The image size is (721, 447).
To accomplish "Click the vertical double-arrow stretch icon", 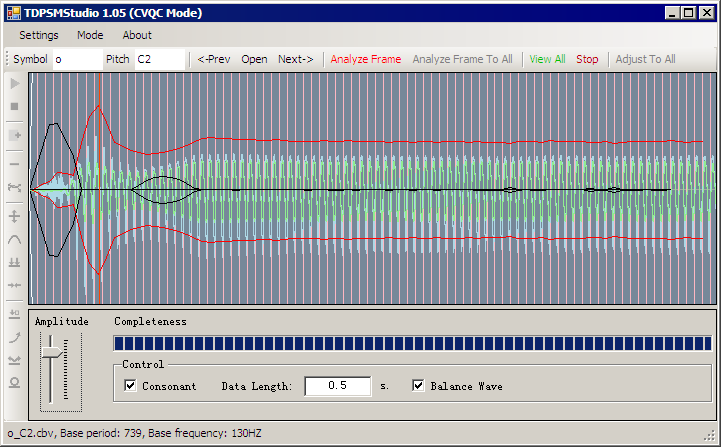I will [x=15, y=216].
